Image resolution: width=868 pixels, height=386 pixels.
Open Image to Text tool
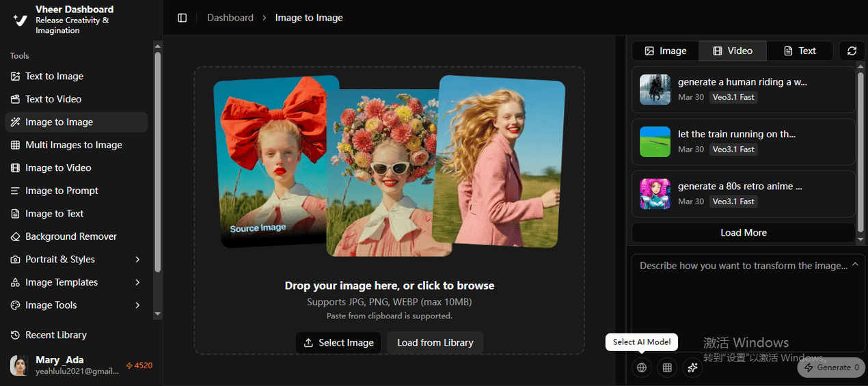(x=77, y=214)
